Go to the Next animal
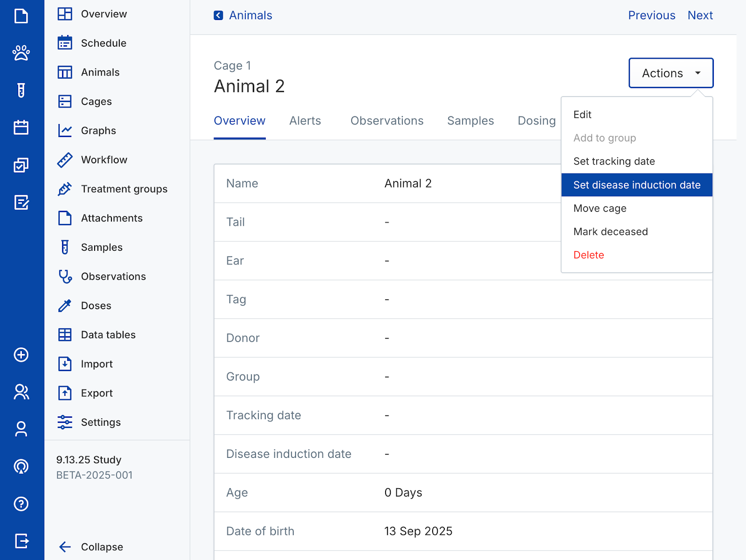 coord(700,15)
